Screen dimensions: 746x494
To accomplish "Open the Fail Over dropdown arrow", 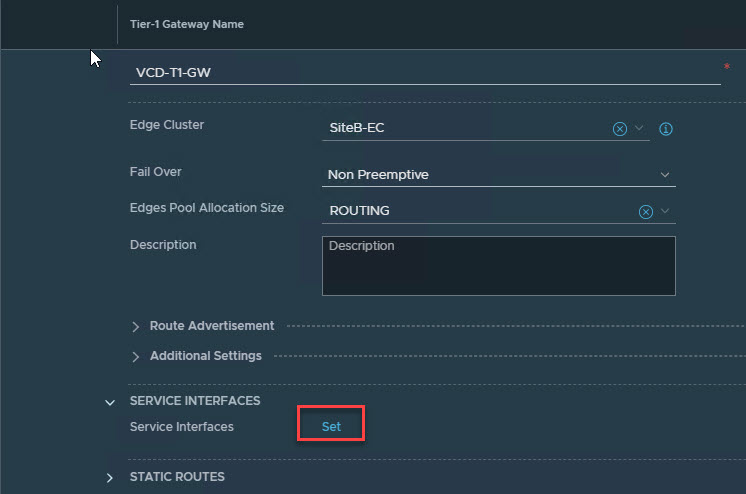I will tap(665, 175).
